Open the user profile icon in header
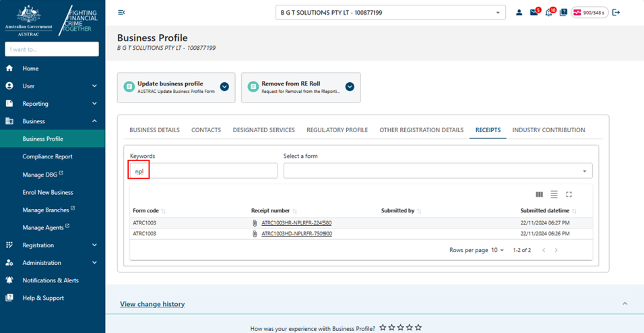Screen dimensions: 644x333 click(x=519, y=13)
